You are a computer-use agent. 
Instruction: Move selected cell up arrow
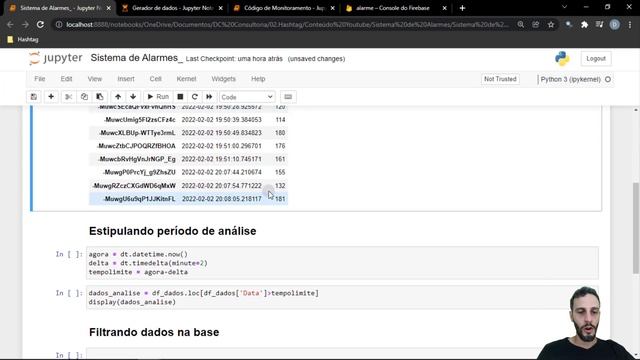[x=118, y=97]
